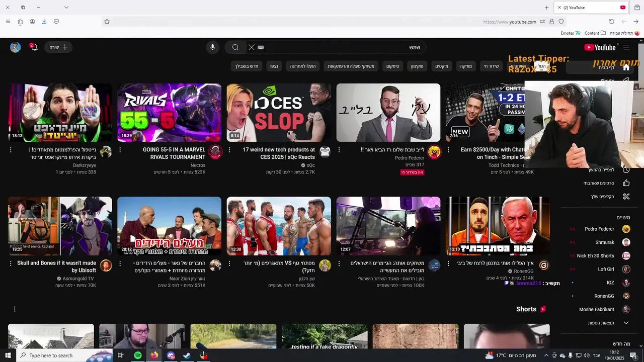Open options menu for Pedro Federer livestream

point(339,150)
